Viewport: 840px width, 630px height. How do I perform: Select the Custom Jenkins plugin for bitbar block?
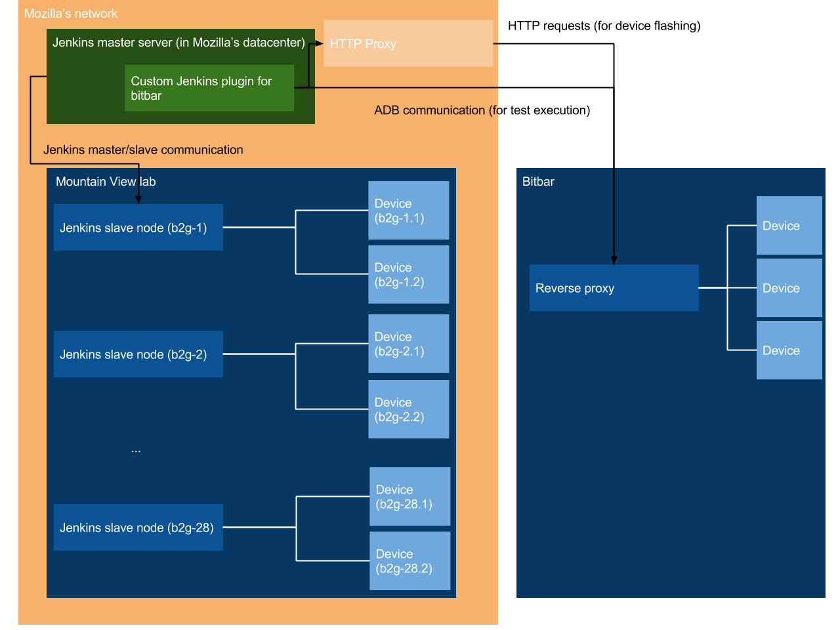coord(209,88)
